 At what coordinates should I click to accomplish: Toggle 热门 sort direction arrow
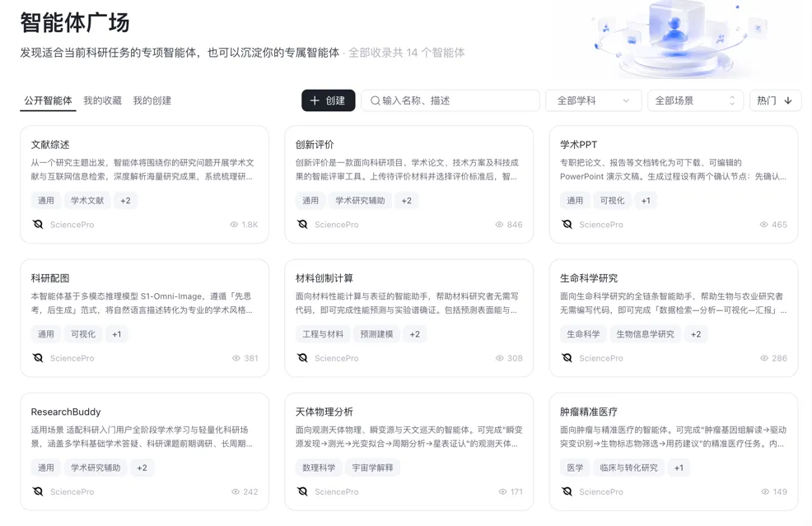787,100
